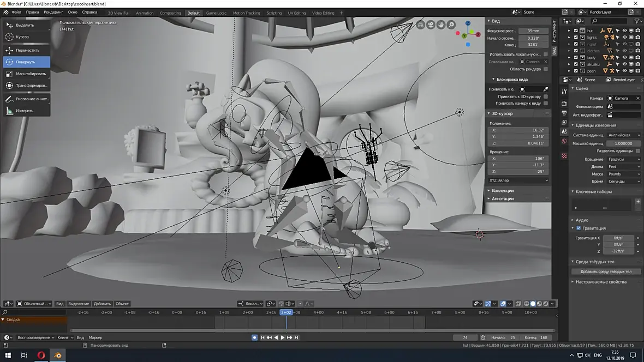Switch to orthographic grid view icon

(421, 25)
